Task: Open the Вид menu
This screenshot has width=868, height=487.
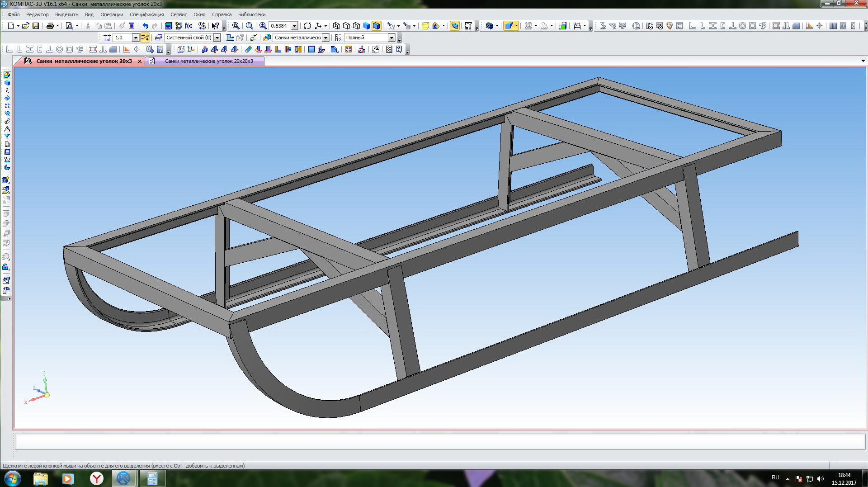Action: [x=89, y=14]
